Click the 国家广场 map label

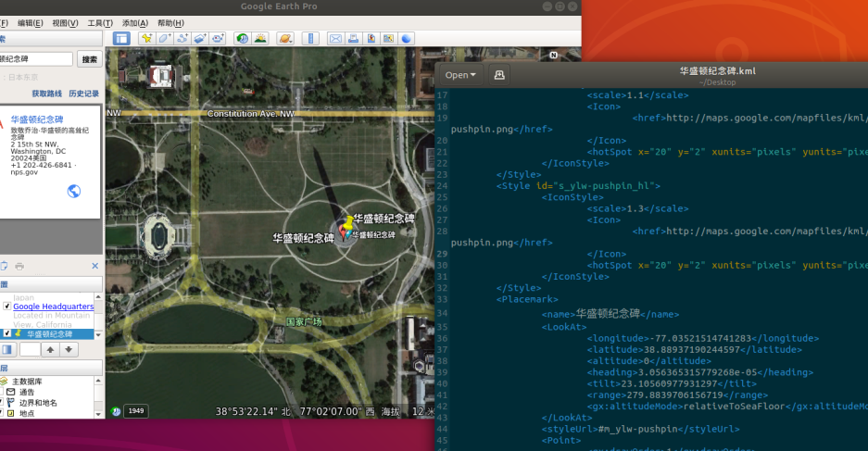click(x=304, y=321)
